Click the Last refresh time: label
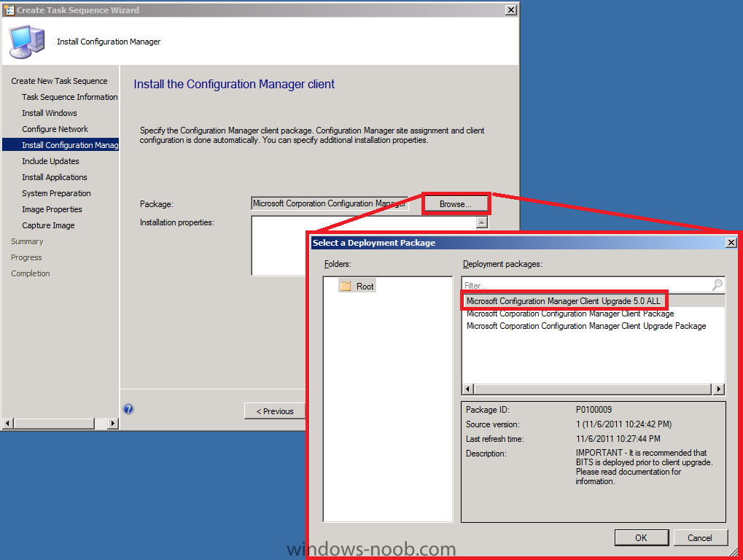 [x=494, y=439]
